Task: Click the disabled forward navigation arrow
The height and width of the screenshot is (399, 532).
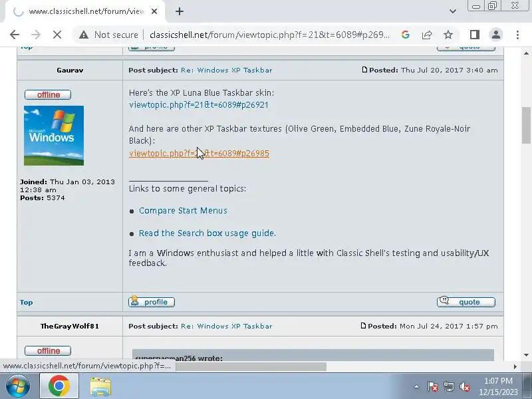Action: coord(36,35)
